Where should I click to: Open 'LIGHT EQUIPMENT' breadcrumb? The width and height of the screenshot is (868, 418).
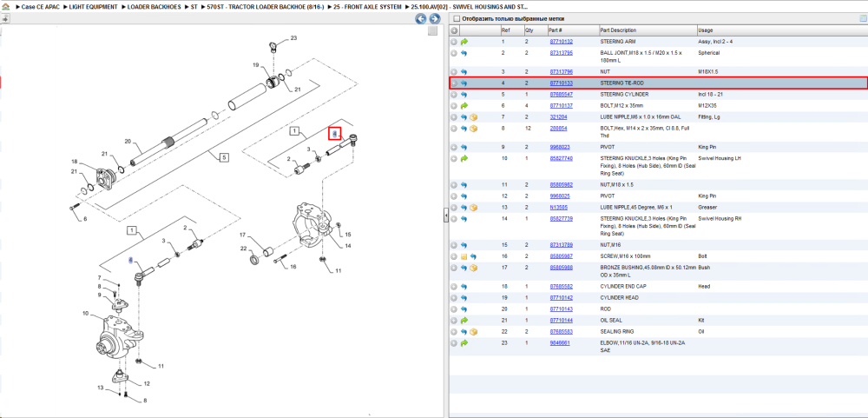(93, 7)
